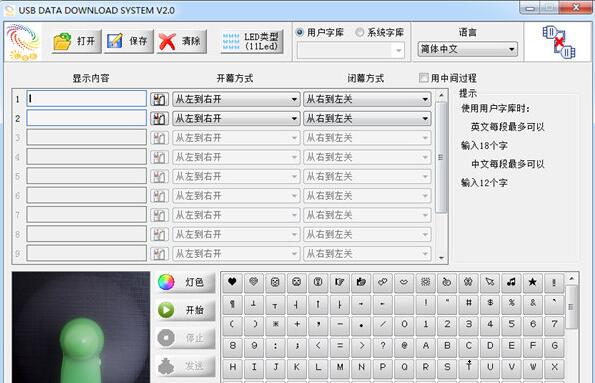Clear content with the 清除 button

pos(181,41)
